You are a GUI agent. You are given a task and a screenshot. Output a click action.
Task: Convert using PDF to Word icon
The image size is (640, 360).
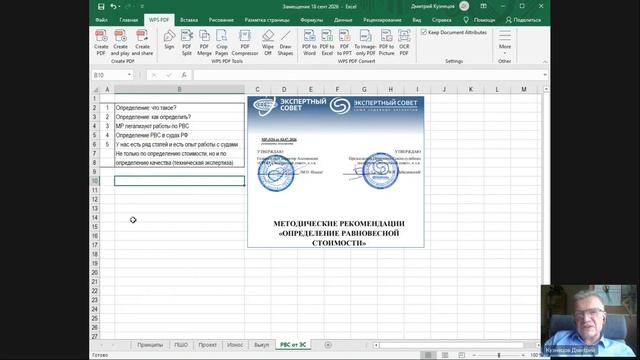[309, 42]
